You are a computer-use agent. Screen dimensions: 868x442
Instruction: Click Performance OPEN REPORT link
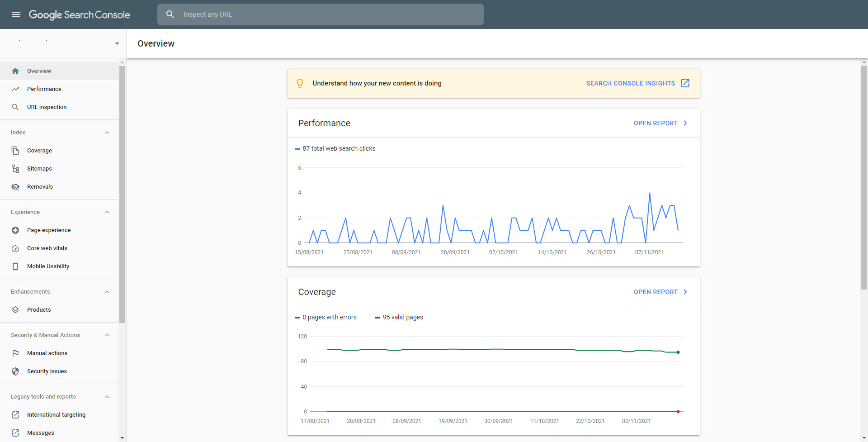click(656, 123)
